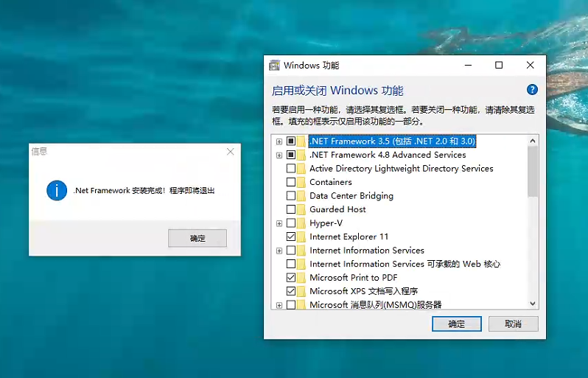Select the Internet Explorer 11 label
This screenshot has height=378, width=588.
tap(349, 237)
